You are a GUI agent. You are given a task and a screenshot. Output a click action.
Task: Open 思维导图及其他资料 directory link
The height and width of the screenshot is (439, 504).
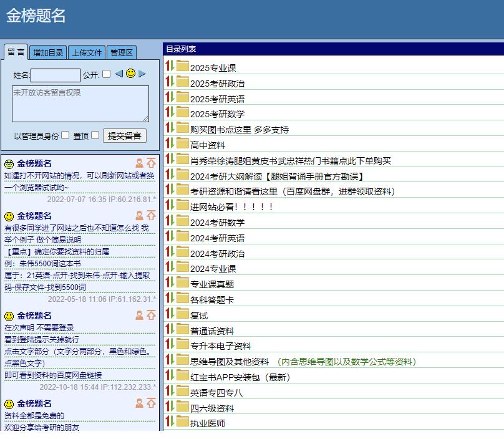coord(230,362)
